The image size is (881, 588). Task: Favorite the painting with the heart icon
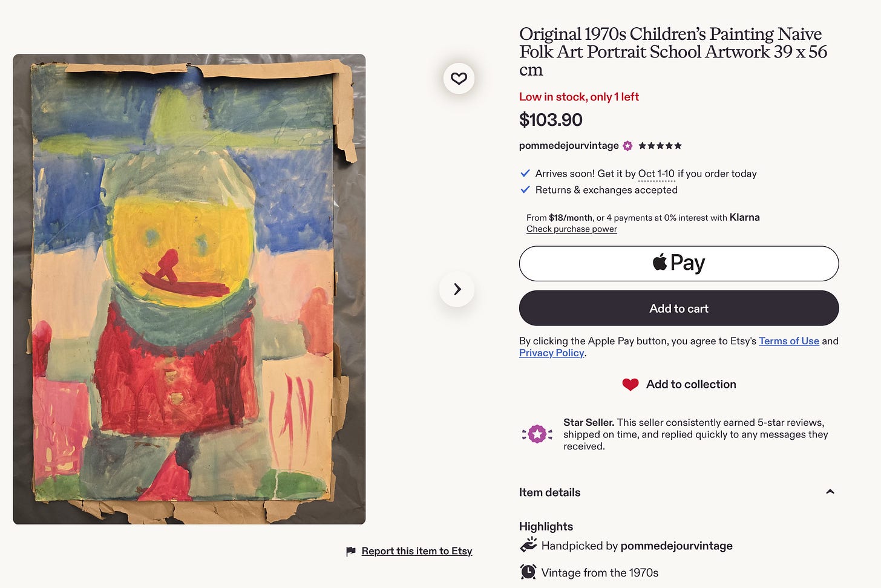(x=459, y=79)
